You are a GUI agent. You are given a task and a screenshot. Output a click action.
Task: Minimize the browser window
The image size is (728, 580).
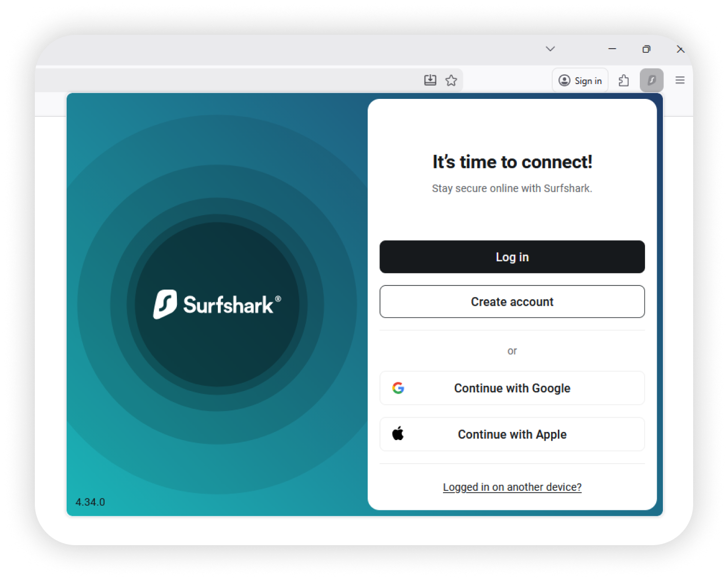[612, 49]
